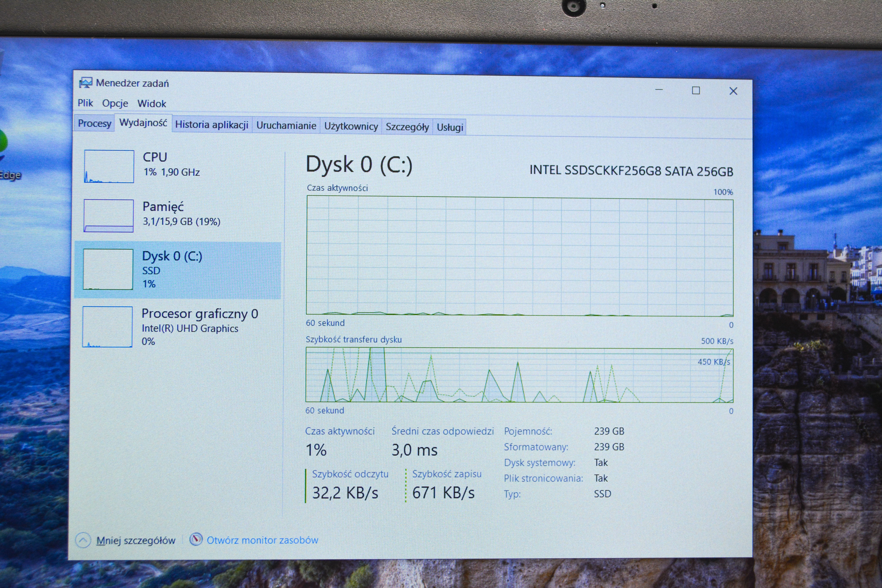Click the Fewer details chevron icon
The height and width of the screenshot is (588, 882).
tap(83, 540)
